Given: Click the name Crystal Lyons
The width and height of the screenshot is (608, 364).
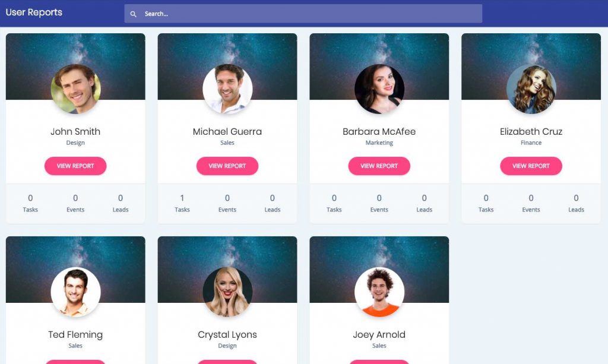Looking at the screenshot, I should coord(227,334).
